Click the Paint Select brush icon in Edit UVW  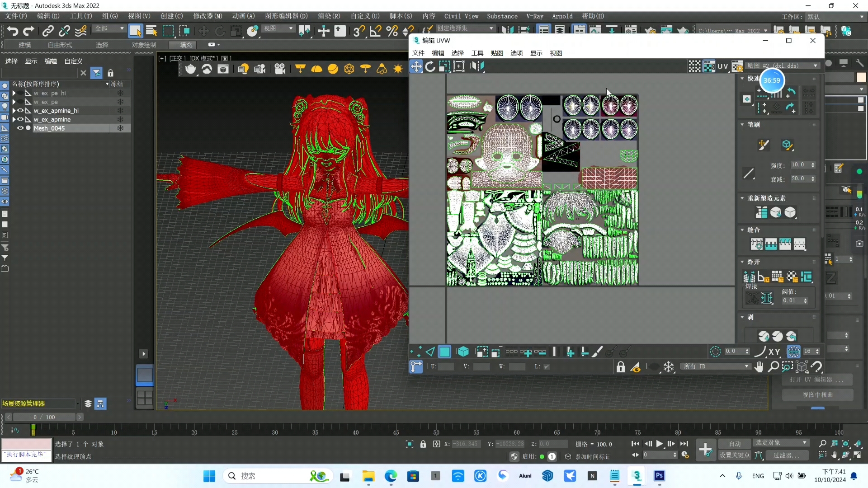click(x=597, y=352)
